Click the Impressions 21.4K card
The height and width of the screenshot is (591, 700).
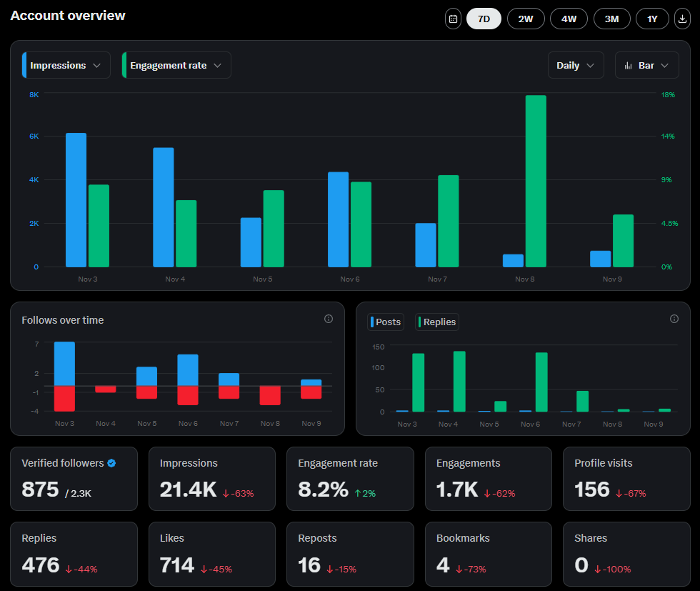point(212,479)
